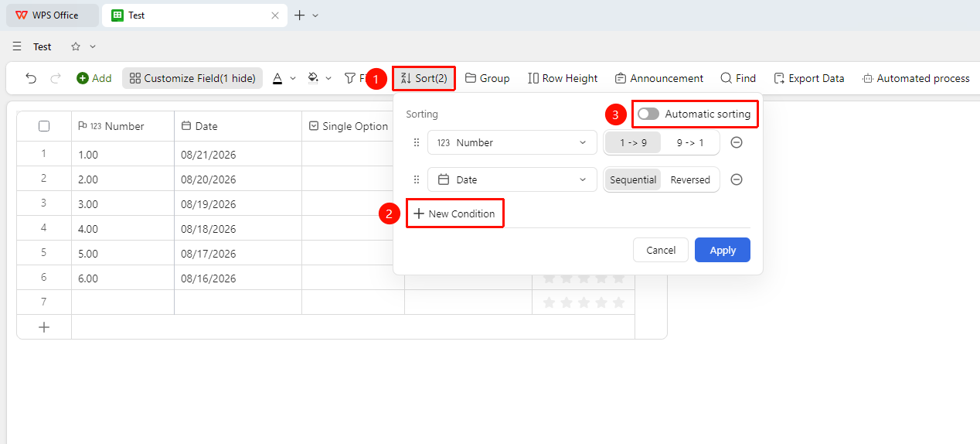The width and height of the screenshot is (980, 444).
Task: Expand the new tab dropdown chevron
Action: pos(315,15)
